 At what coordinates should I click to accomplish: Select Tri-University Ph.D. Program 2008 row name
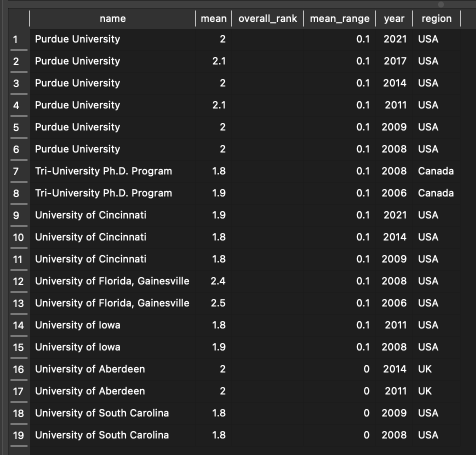(103, 171)
